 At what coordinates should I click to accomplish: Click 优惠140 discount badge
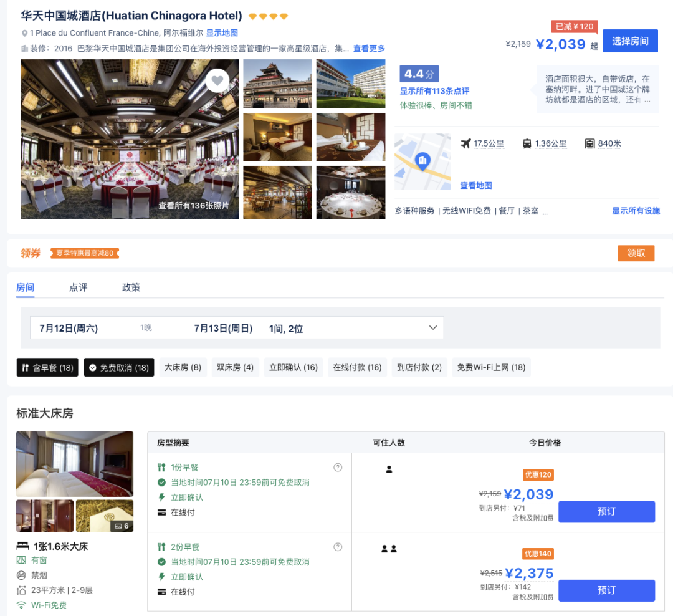[x=538, y=554]
